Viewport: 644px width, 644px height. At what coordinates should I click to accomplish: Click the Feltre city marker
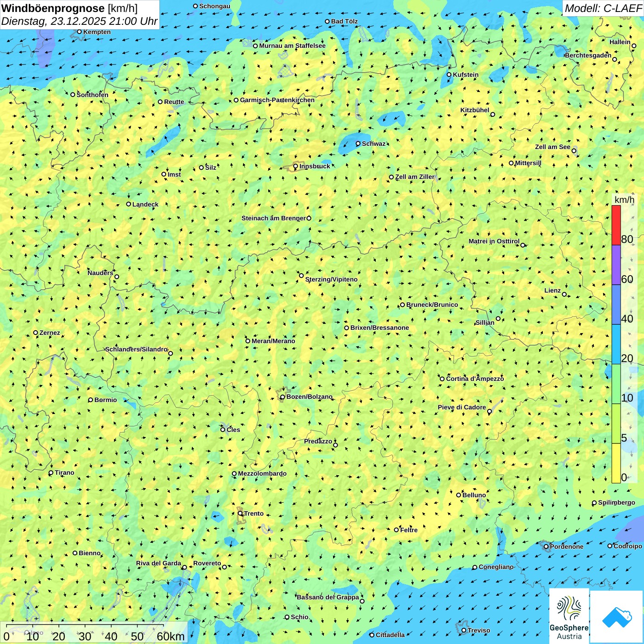click(396, 530)
